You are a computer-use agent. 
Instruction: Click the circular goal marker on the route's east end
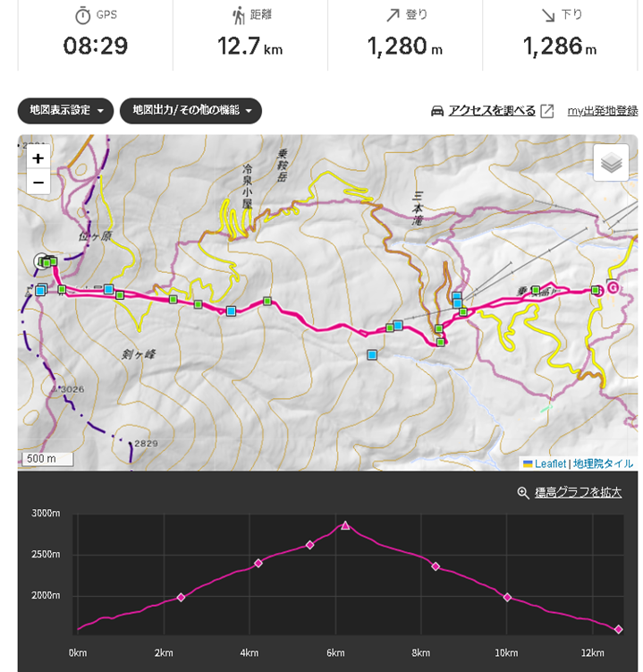click(613, 288)
